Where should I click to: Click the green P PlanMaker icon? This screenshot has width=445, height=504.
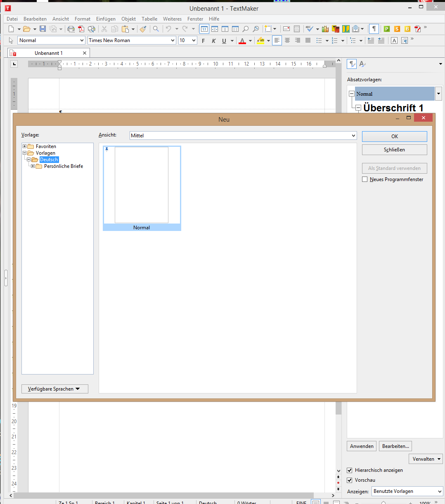[x=387, y=29]
